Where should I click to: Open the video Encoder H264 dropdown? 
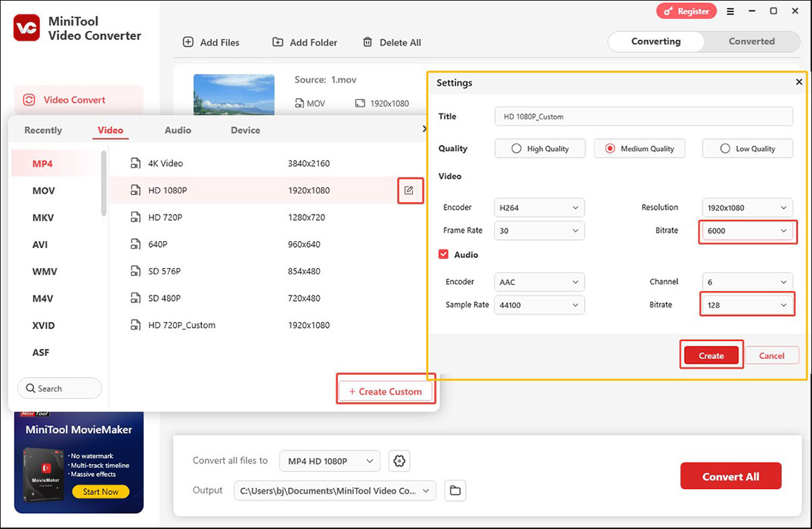(539, 208)
